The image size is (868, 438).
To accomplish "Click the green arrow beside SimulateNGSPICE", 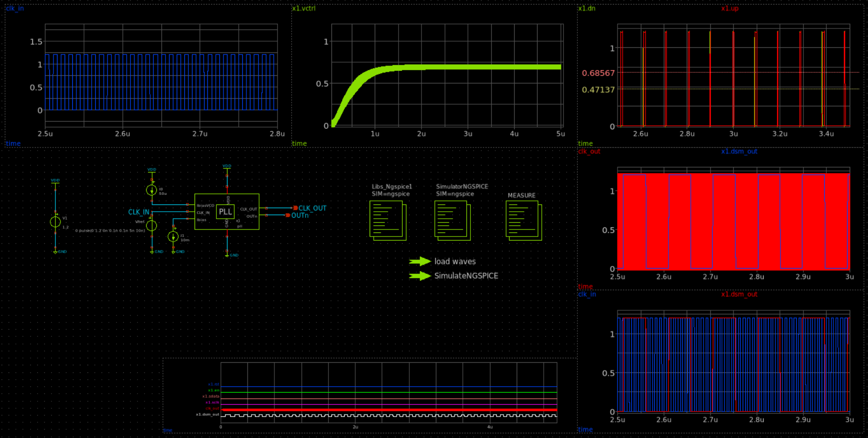I will (420, 276).
